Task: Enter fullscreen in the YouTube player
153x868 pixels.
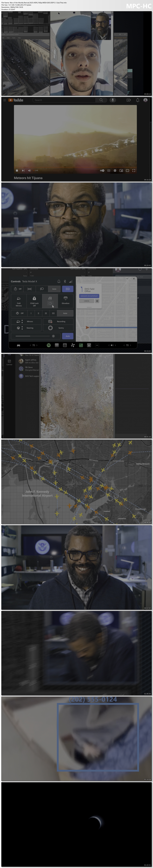Action: click(x=134, y=170)
